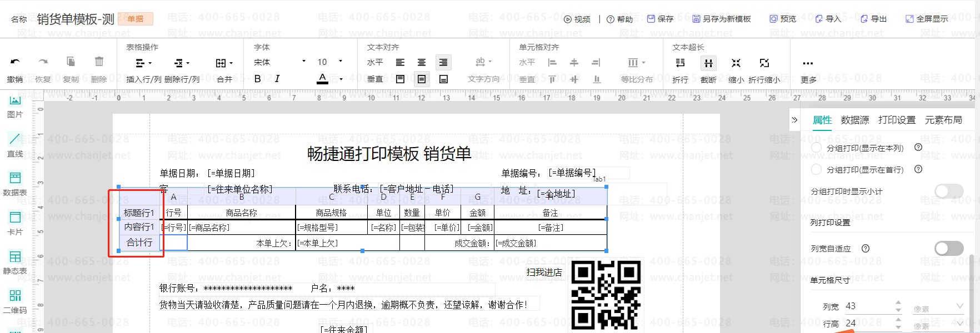The height and width of the screenshot is (333, 980).
Task: Click the center text align icon
Action: pos(422,63)
